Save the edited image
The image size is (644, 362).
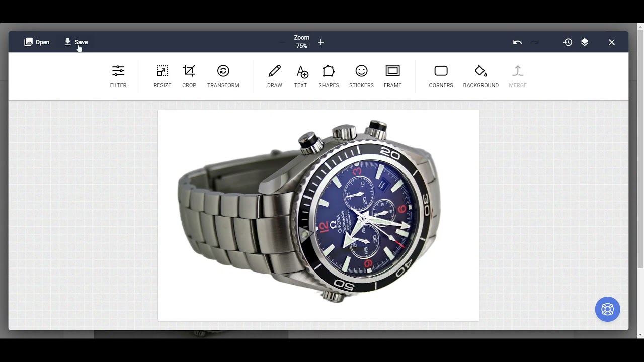point(76,42)
